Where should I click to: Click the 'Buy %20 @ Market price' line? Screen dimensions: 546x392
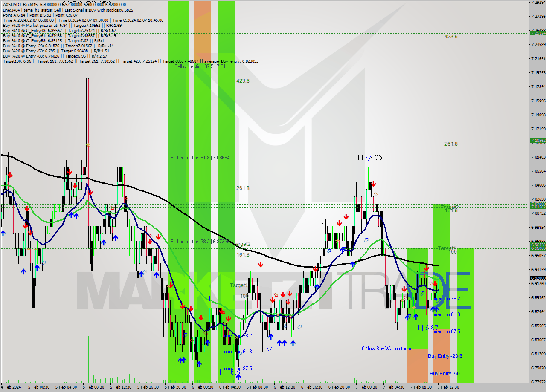(x=62, y=25)
